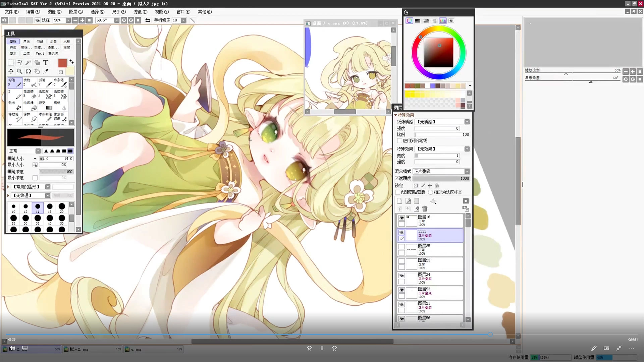644x362 pixels.
Task: Select the Eyedropper tool
Action: (x=46, y=71)
